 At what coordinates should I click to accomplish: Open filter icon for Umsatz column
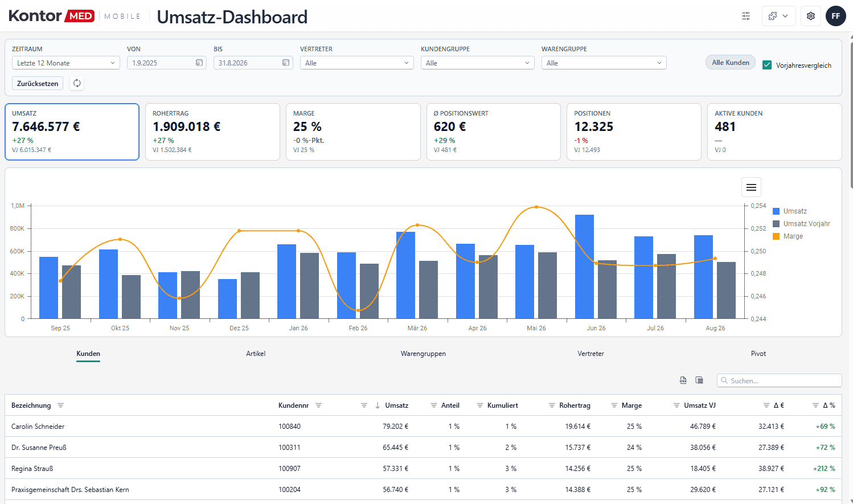click(364, 405)
